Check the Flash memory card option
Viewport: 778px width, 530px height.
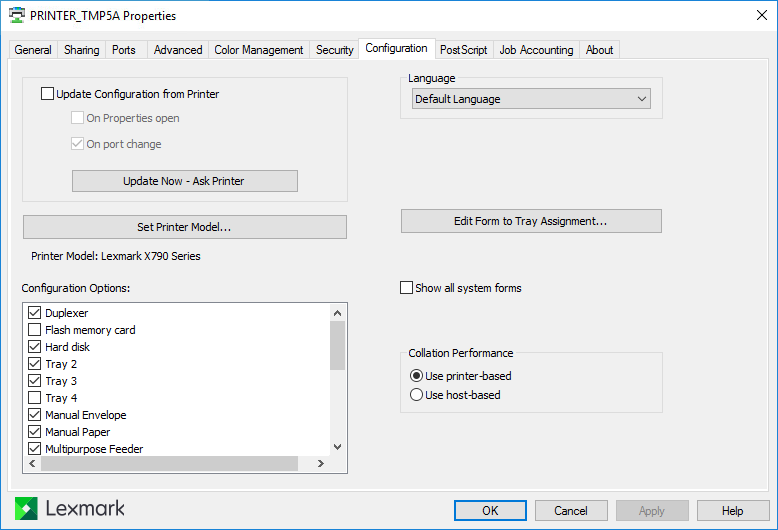[35, 330]
